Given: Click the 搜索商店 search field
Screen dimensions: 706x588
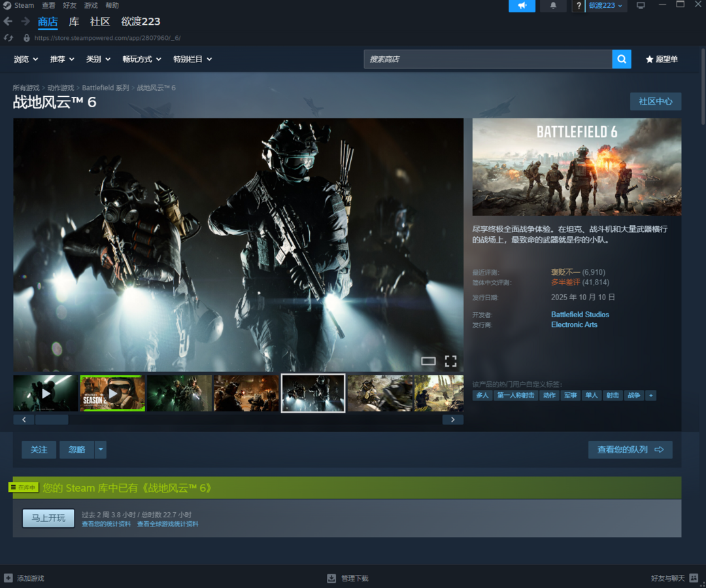Looking at the screenshot, I should click(x=487, y=59).
